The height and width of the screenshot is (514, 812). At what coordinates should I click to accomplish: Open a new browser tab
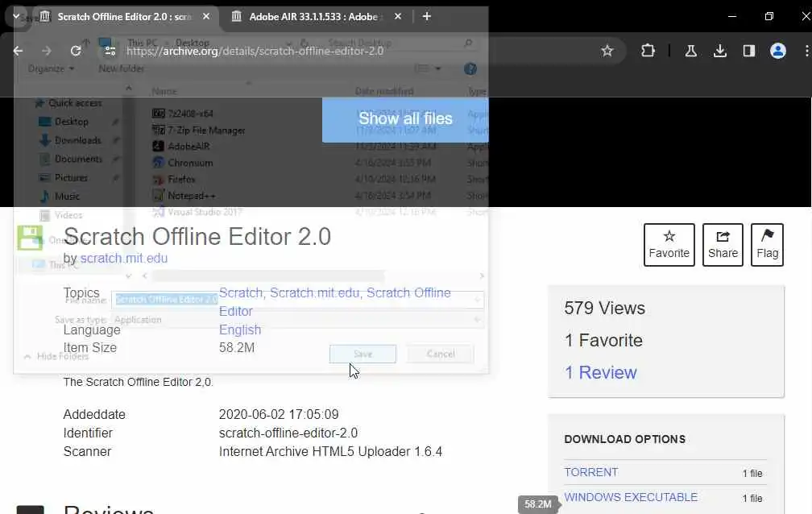[427, 17]
